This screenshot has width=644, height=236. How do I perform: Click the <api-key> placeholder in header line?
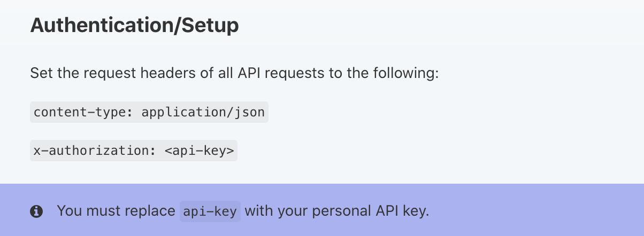click(199, 151)
